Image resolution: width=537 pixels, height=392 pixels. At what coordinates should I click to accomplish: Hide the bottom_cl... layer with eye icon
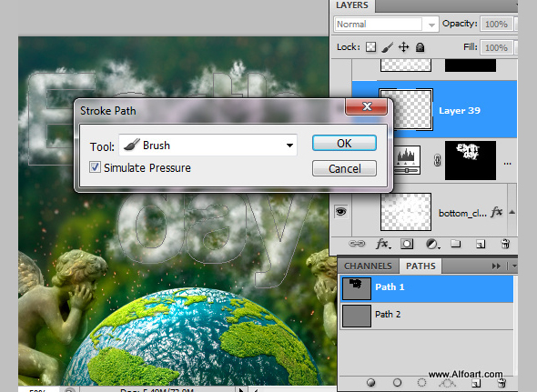tap(340, 212)
